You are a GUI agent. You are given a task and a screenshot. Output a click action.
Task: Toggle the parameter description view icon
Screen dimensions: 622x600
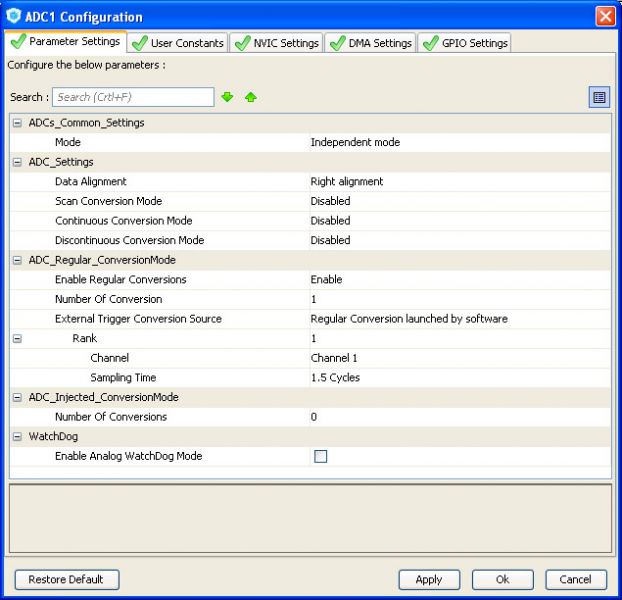click(x=598, y=97)
